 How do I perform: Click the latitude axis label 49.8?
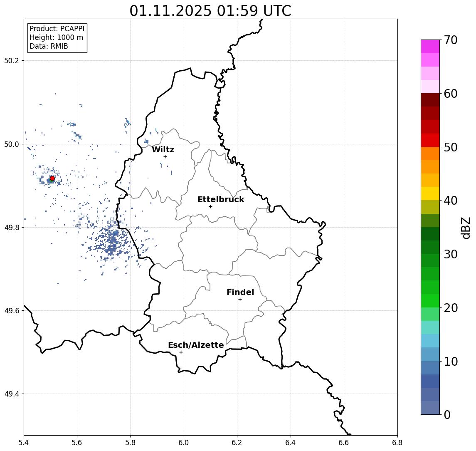12,227
